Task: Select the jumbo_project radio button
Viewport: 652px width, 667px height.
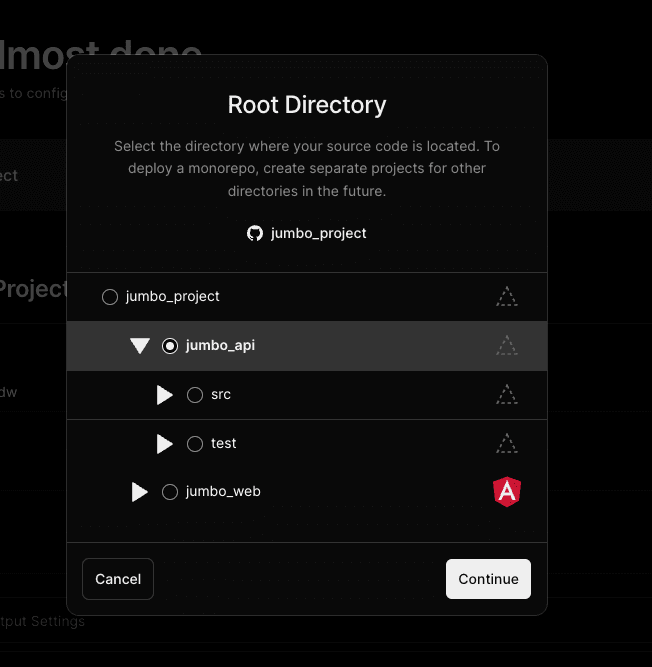Action: point(110,297)
